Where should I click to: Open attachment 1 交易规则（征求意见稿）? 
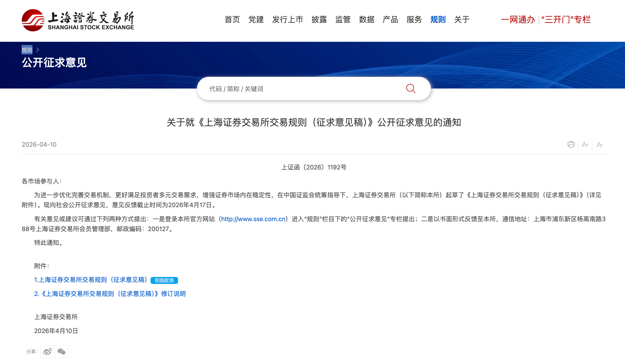(x=91, y=280)
